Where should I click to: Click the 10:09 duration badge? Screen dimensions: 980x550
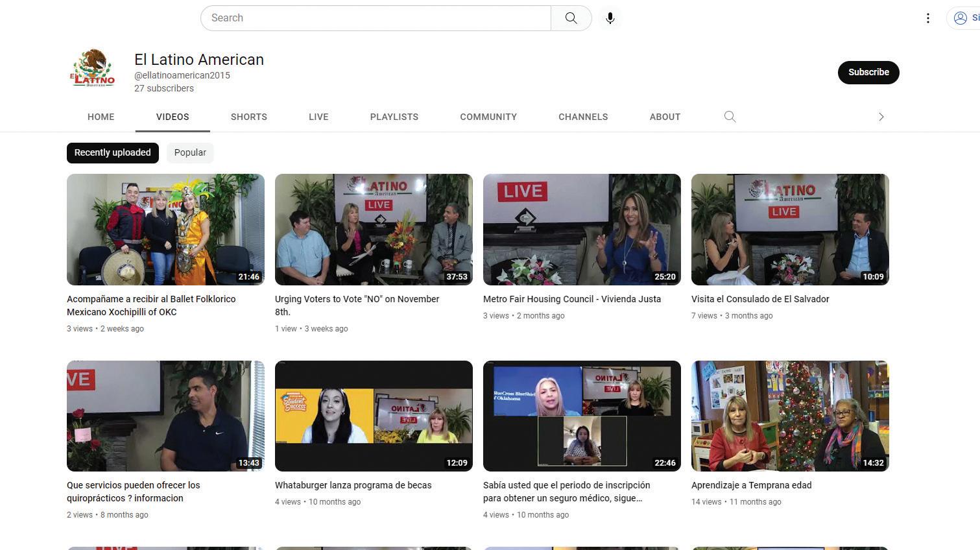(x=873, y=277)
